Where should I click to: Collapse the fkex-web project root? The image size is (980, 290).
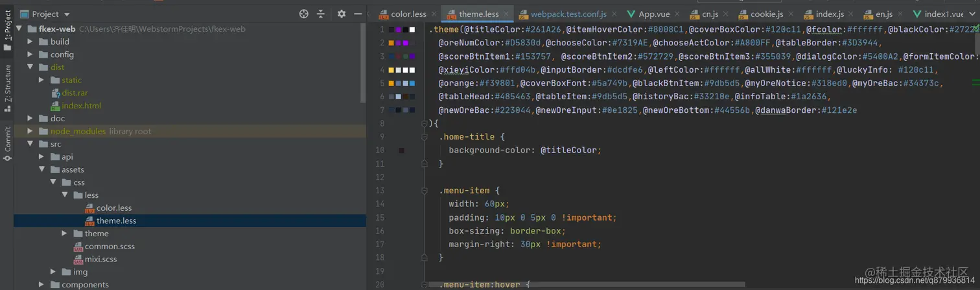(18, 29)
